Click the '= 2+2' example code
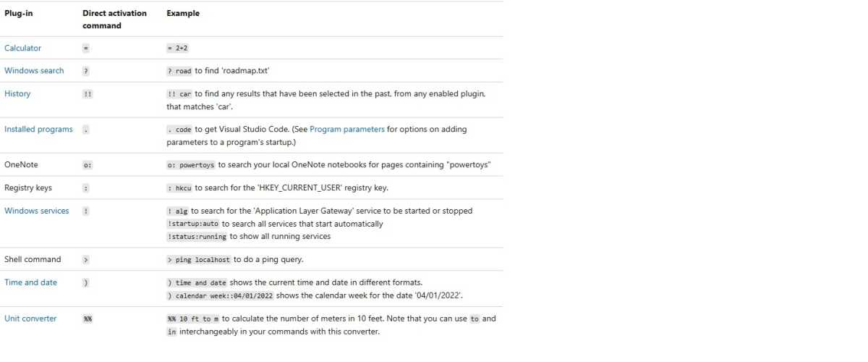 point(179,49)
